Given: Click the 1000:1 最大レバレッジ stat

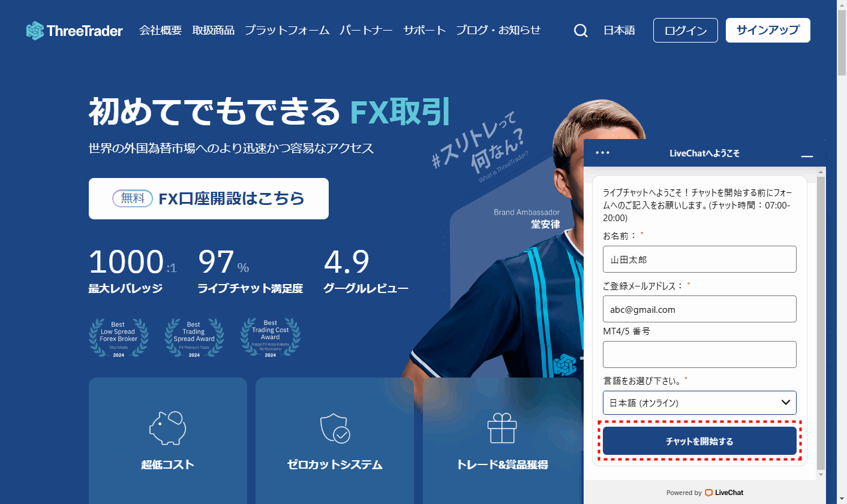Looking at the screenshot, I should (x=133, y=271).
